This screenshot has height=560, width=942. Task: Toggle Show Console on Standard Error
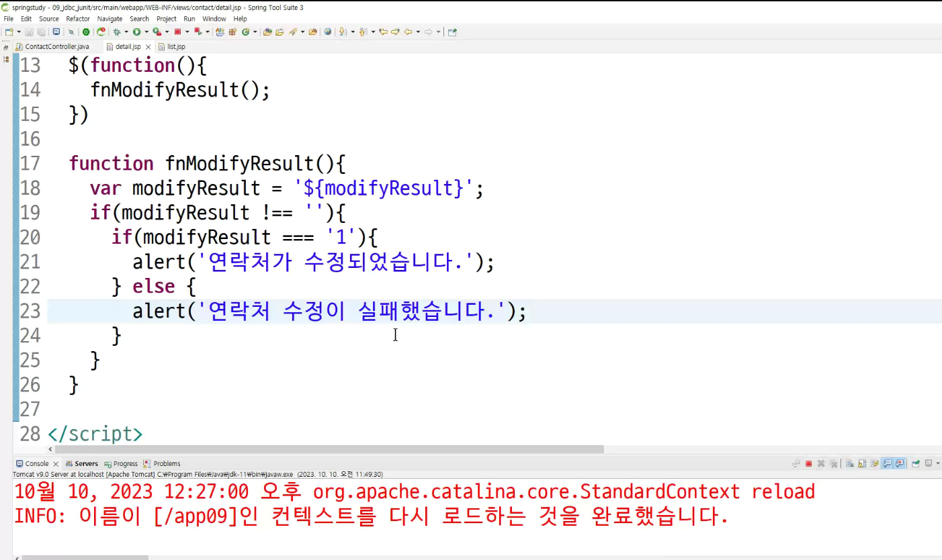(899, 463)
